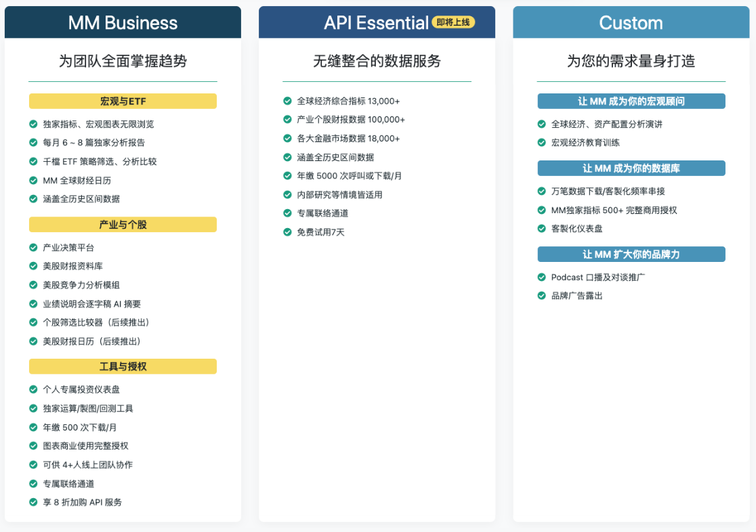This screenshot has width=756, height=532.
Task: Click the checkmark icon next to MM 全球财经日历
Action: [33, 181]
